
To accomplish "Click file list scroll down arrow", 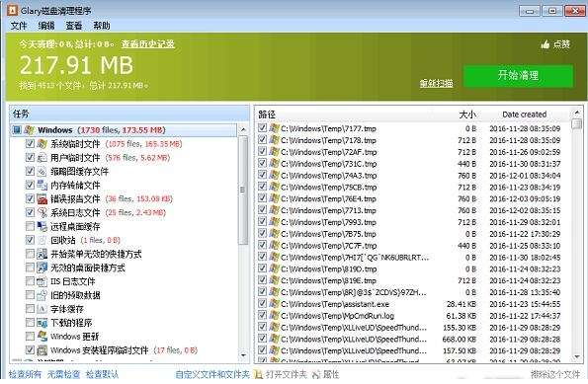I will 577,356.
